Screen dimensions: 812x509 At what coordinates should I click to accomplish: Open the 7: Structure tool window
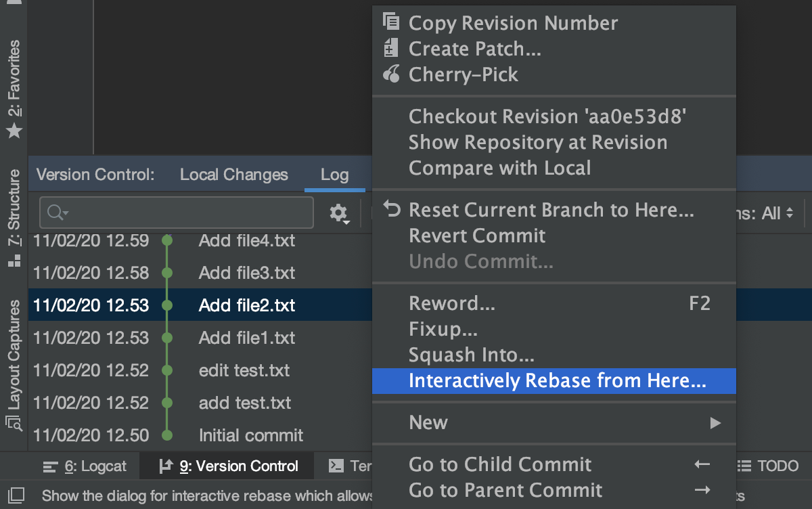tap(14, 219)
